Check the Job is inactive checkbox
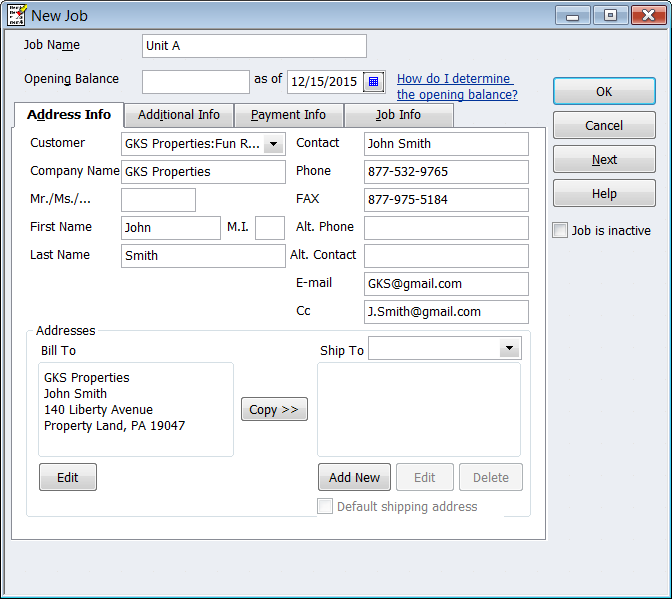 560,231
